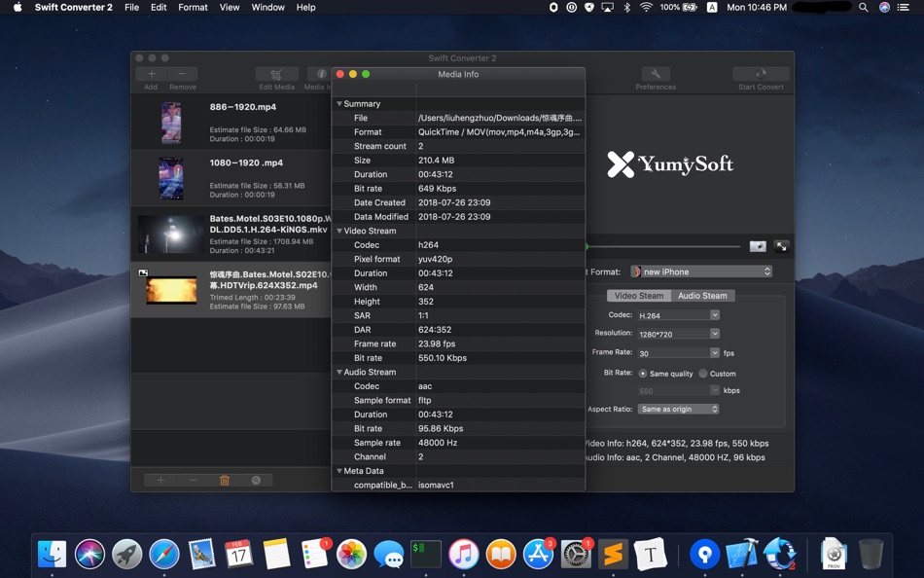Select the Bates Motel mkv file entry
924x578 pixels.
click(x=231, y=234)
